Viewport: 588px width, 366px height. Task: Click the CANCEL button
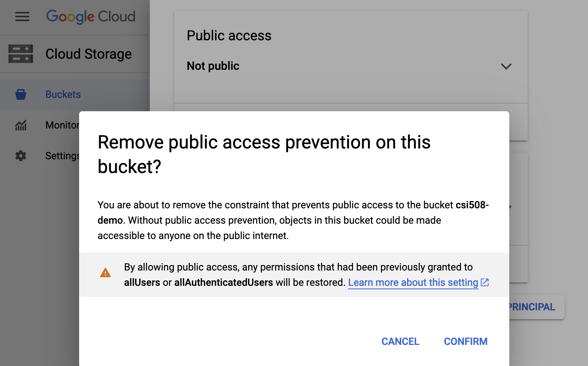400,341
